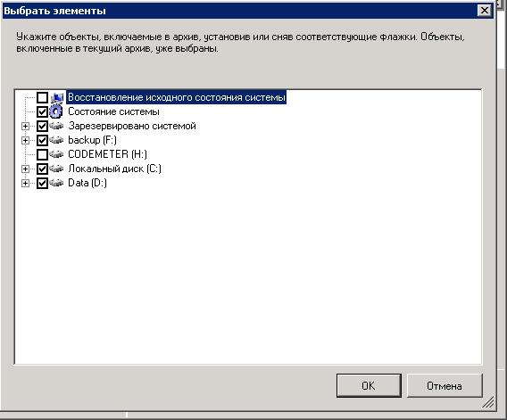The height and width of the screenshot is (420, 507).
Task: Click the Отмена button
Action: [445, 386]
